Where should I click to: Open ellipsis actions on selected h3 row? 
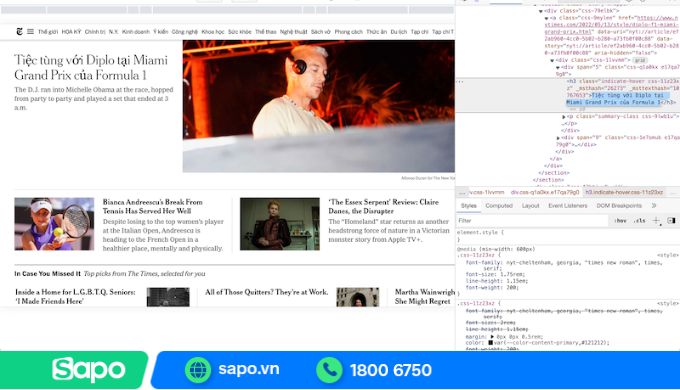(460, 82)
